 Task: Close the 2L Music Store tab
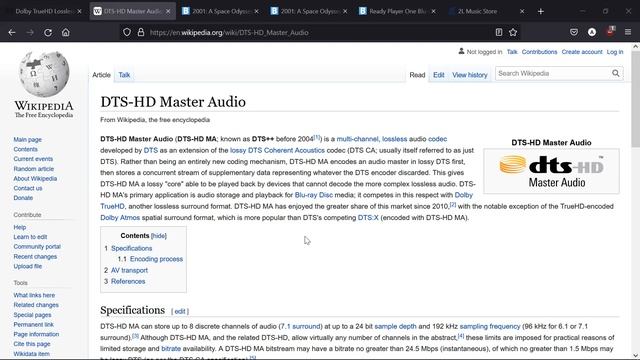point(522,11)
